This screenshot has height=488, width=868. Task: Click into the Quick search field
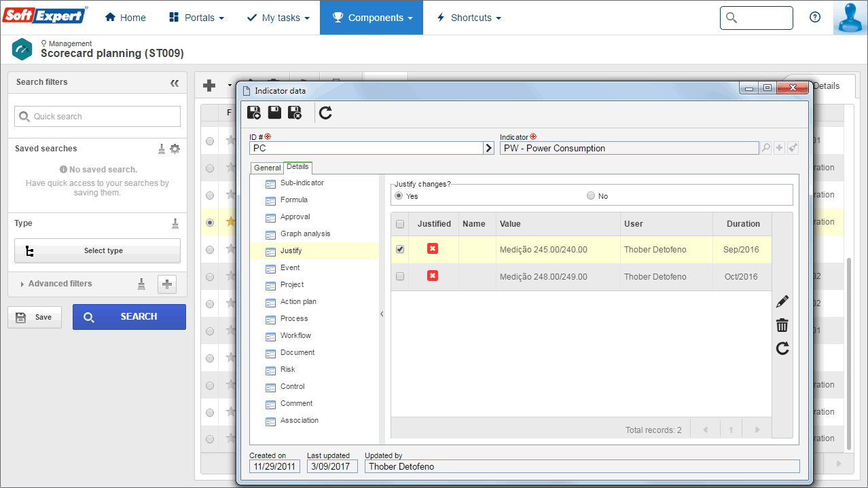pos(97,116)
